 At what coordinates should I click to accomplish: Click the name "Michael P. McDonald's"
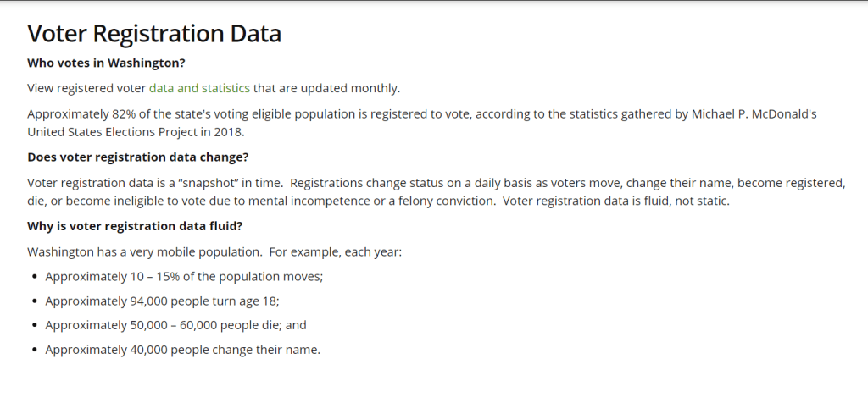coord(751,113)
